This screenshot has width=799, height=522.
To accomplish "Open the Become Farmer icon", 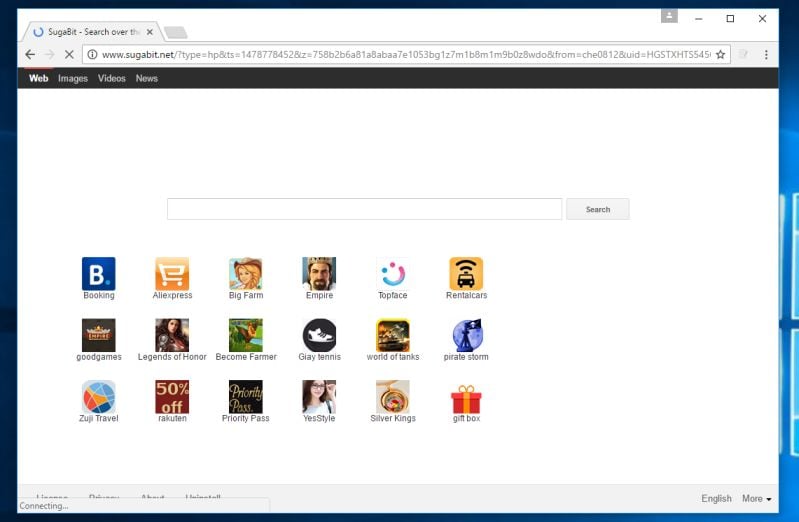I will pos(246,335).
